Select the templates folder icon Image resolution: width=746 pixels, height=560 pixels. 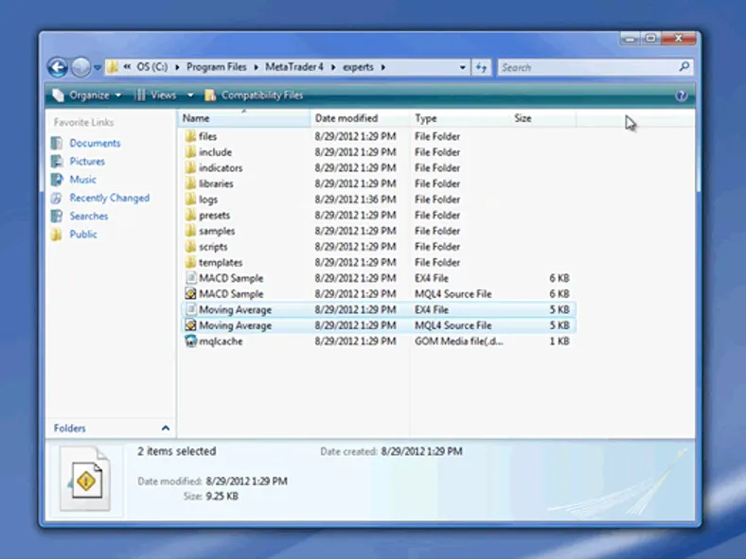point(190,262)
